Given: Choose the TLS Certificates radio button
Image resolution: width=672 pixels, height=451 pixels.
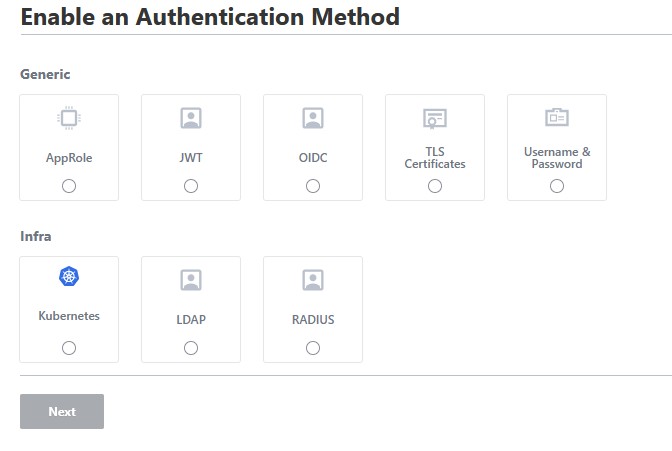Looking at the screenshot, I should [435, 186].
